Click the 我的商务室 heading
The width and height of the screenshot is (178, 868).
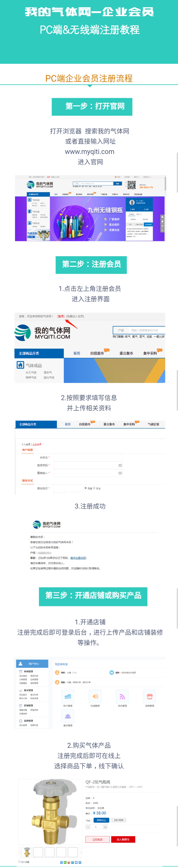[x=61, y=664]
